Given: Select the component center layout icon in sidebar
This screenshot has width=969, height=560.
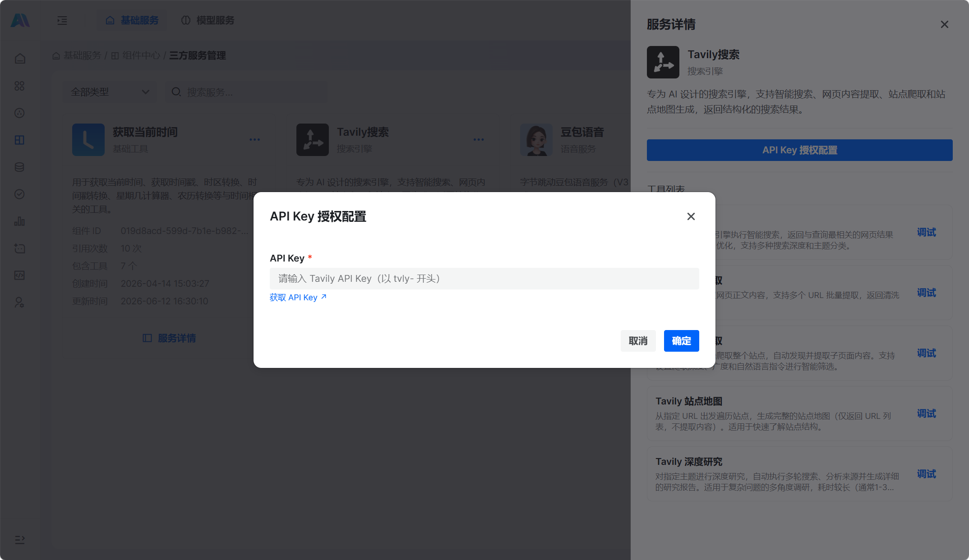Looking at the screenshot, I should coord(19,140).
